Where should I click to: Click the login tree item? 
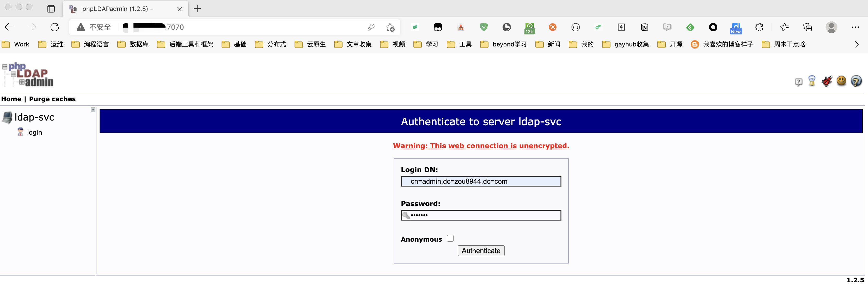tap(34, 133)
